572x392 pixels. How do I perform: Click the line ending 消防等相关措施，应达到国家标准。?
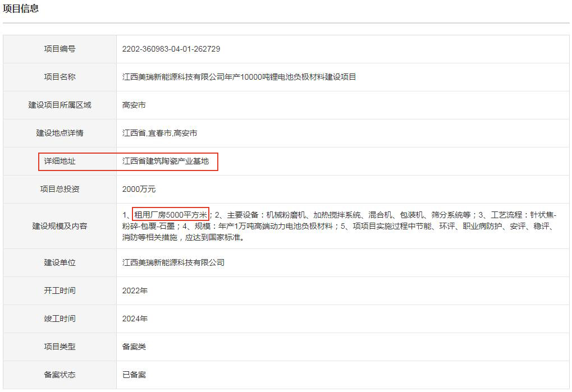183,238
